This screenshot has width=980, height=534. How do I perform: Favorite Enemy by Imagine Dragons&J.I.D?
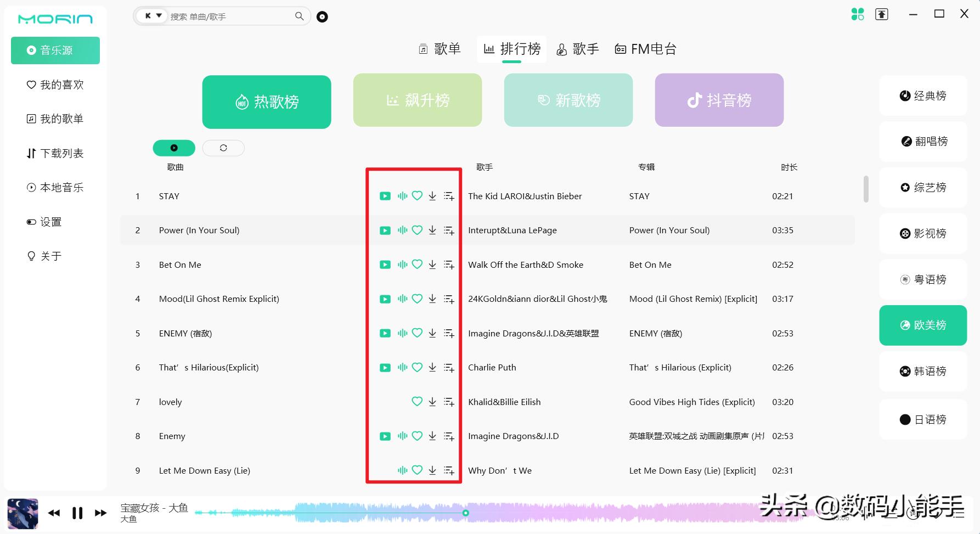tap(417, 436)
